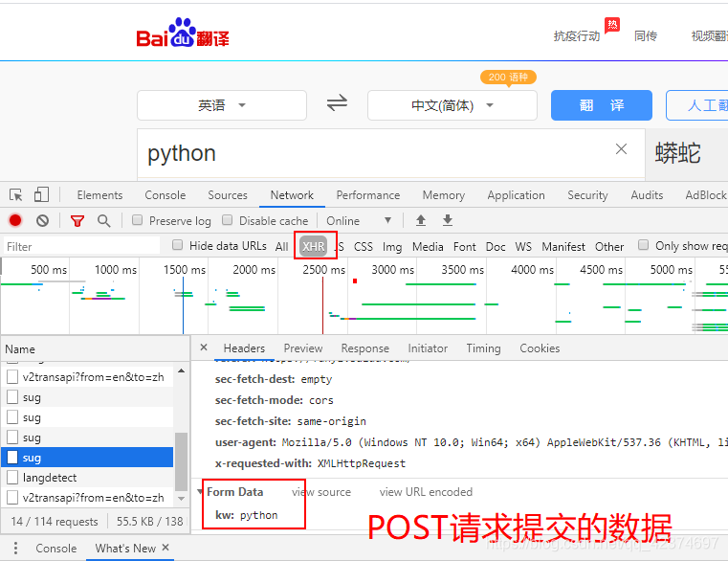The image size is (728, 561).
Task: Open the Security tab
Action: [x=587, y=195]
